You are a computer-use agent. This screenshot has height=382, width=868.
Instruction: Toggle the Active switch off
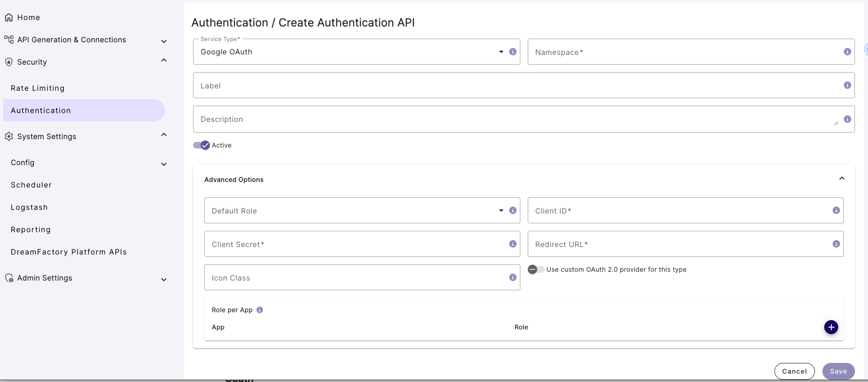pyautogui.click(x=202, y=145)
